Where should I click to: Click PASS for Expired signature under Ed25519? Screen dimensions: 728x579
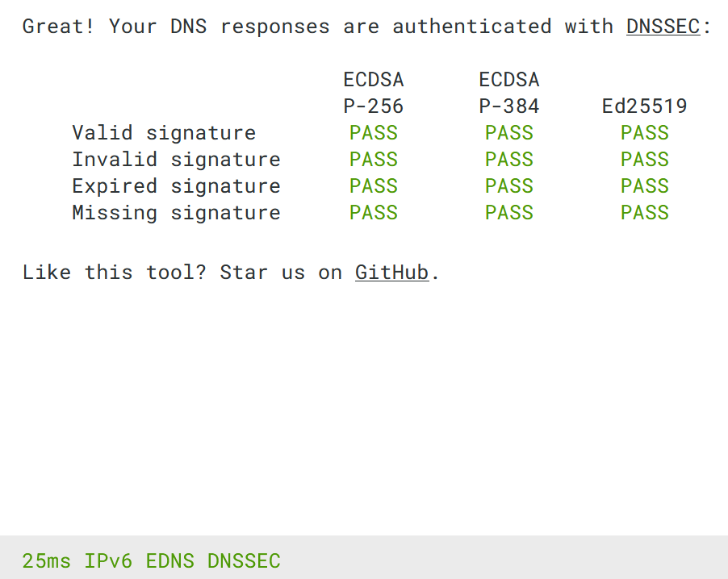pyautogui.click(x=644, y=186)
